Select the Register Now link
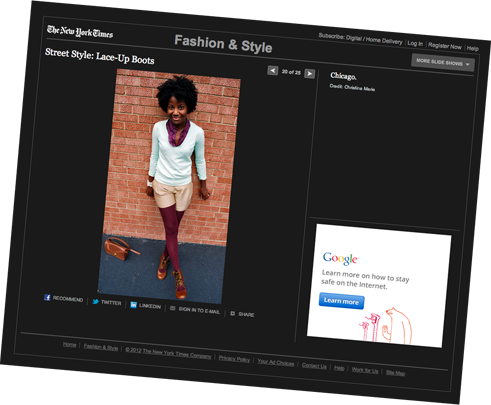This screenshot has height=405, width=491. [445, 46]
